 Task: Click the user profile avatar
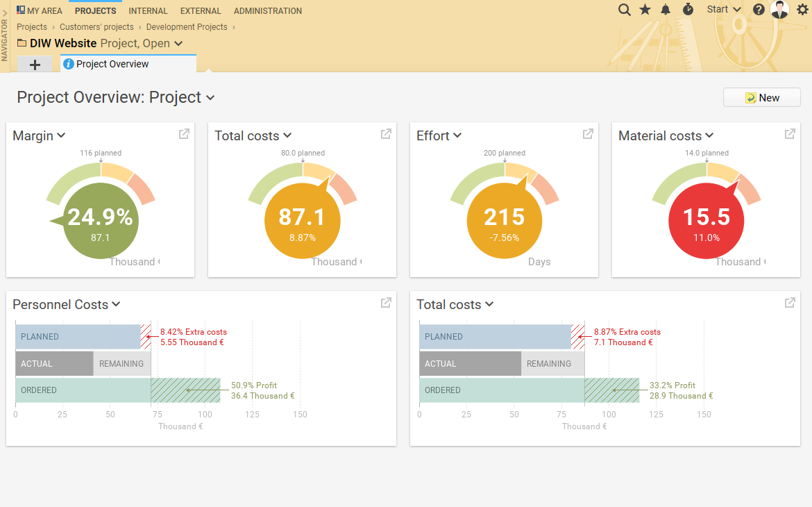coord(779,10)
